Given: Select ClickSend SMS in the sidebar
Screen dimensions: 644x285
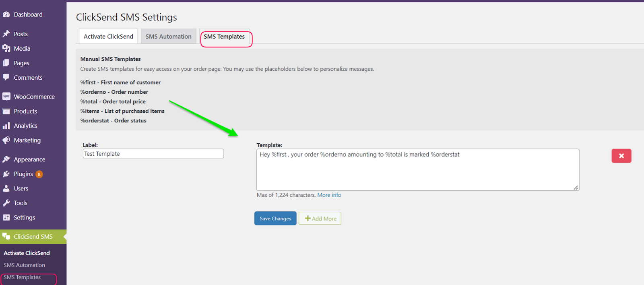Looking at the screenshot, I should click(x=33, y=237).
